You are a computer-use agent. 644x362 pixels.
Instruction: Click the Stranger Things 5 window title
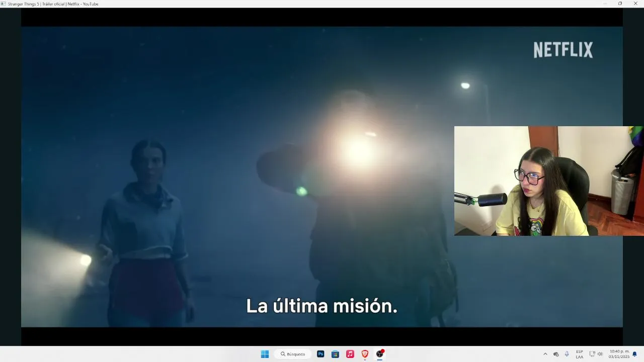tap(53, 4)
